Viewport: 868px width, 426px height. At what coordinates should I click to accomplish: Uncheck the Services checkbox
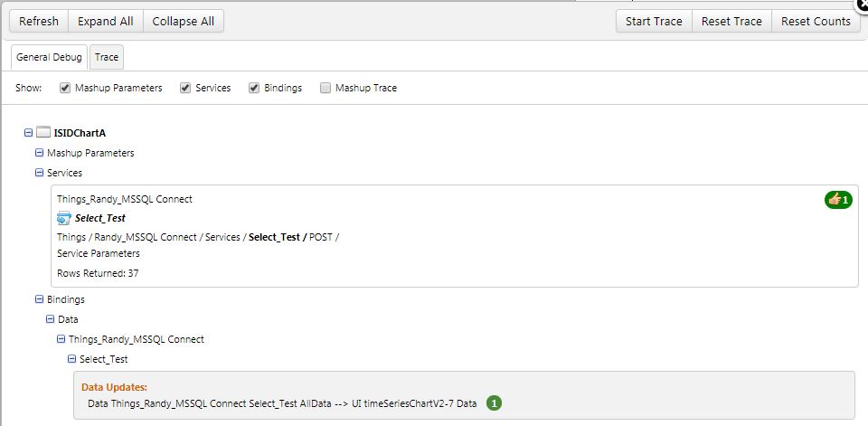[x=185, y=89]
